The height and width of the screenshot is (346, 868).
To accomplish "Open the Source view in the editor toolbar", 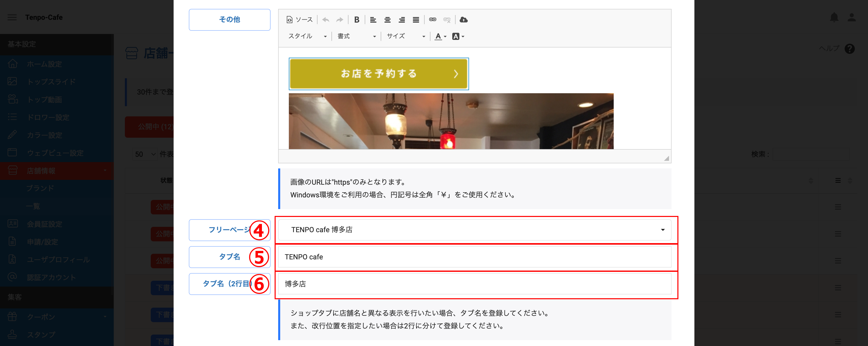I will [x=299, y=20].
